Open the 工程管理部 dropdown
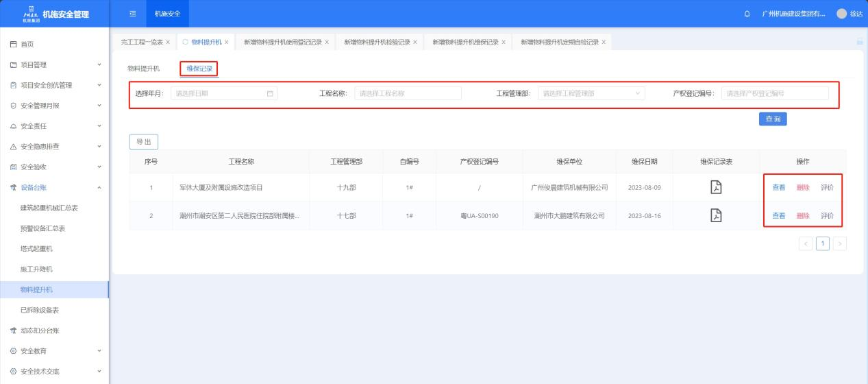 tap(591, 93)
